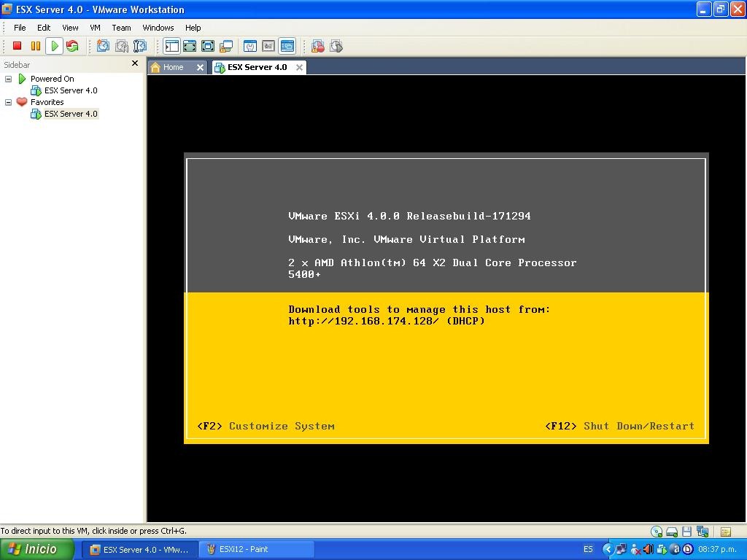Open the Summary view toolbar icon
Viewport: 747px width, 560px height.
[x=250, y=46]
